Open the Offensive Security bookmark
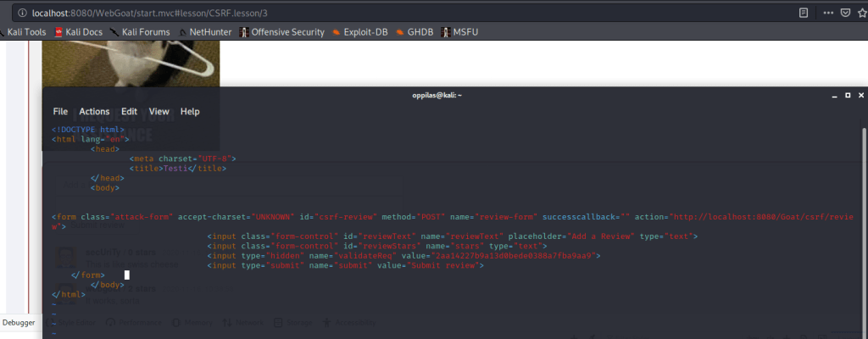 pyautogui.click(x=281, y=32)
